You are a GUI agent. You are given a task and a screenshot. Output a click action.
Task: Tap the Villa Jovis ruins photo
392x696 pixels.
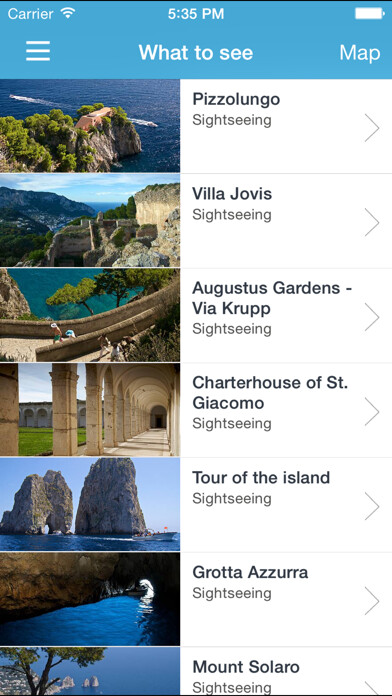[x=90, y=221]
